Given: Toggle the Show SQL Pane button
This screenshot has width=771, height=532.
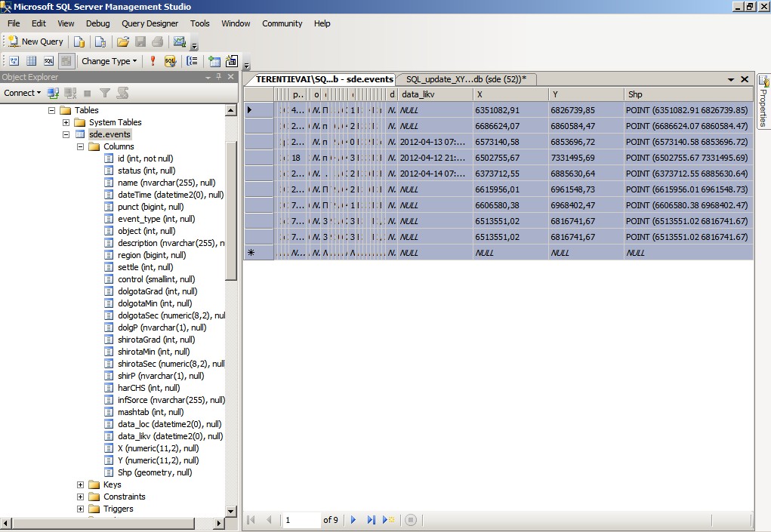Looking at the screenshot, I should click(x=48, y=61).
